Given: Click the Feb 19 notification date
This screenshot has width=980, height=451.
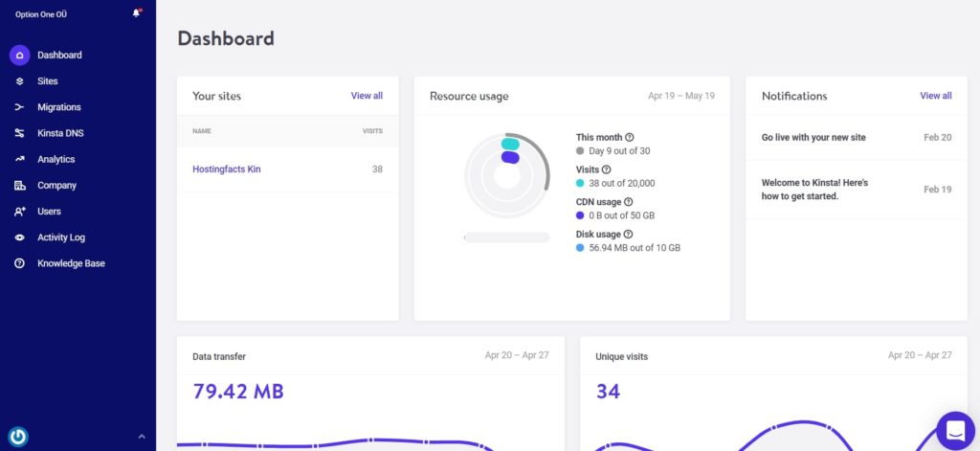Looking at the screenshot, I should pos(938,190).
